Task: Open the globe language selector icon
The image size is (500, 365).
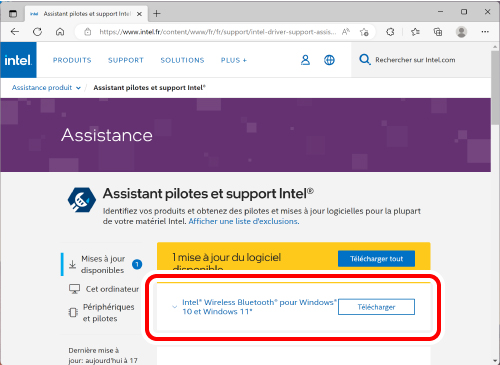Action: [329, 60]
